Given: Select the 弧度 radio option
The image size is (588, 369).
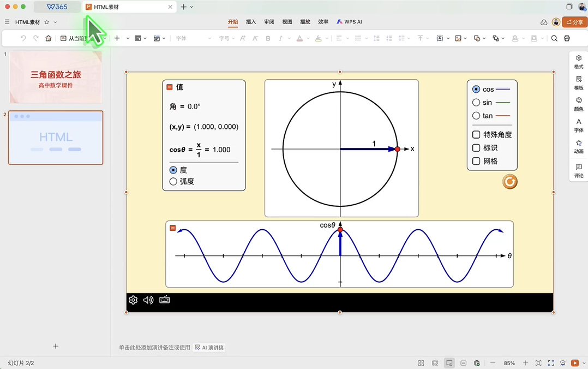Looking at the screenshot, I should point(173,181).
